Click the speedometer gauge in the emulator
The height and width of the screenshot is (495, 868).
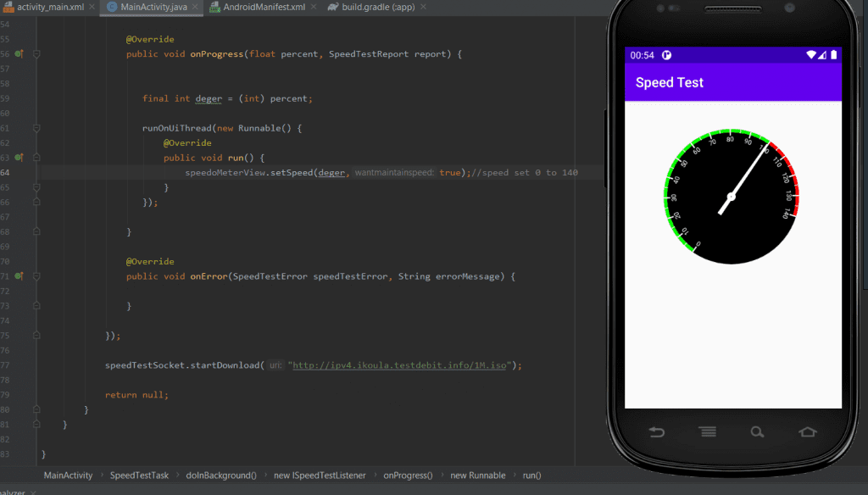(732, 197)
